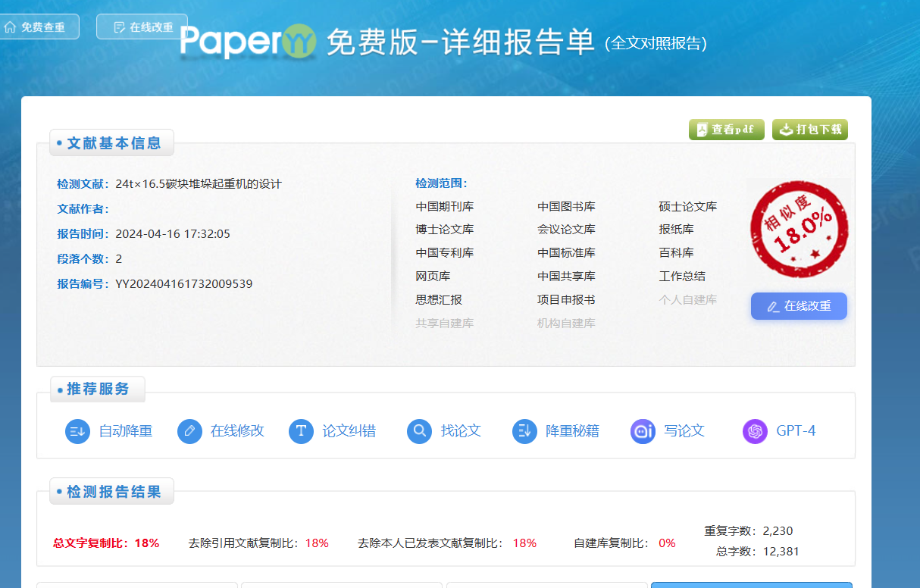Select the 硕士论文库 detection scope
This screenshot has height=588, width=920.
click(x=687, y=206)
